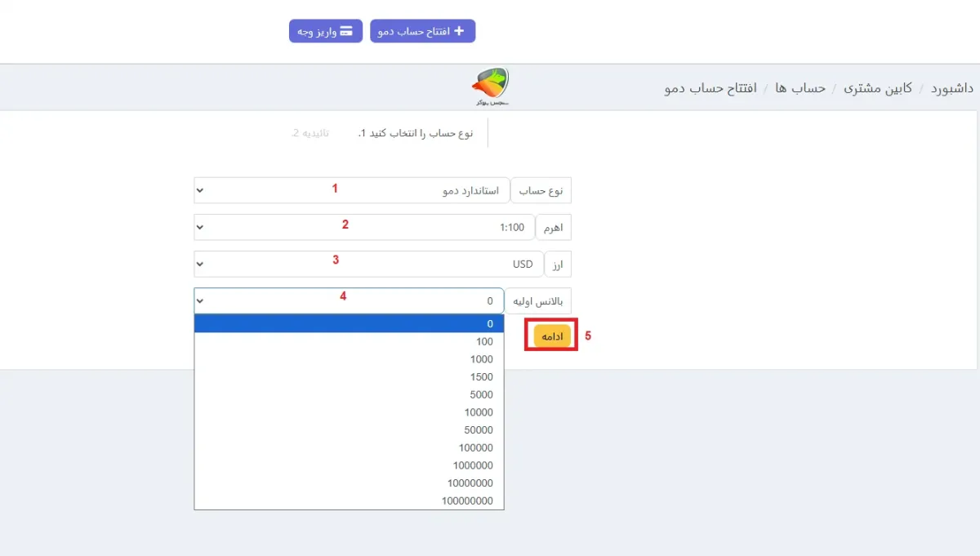
Task: Click the بالانس اولیه field label
Action: pos(538,300)
